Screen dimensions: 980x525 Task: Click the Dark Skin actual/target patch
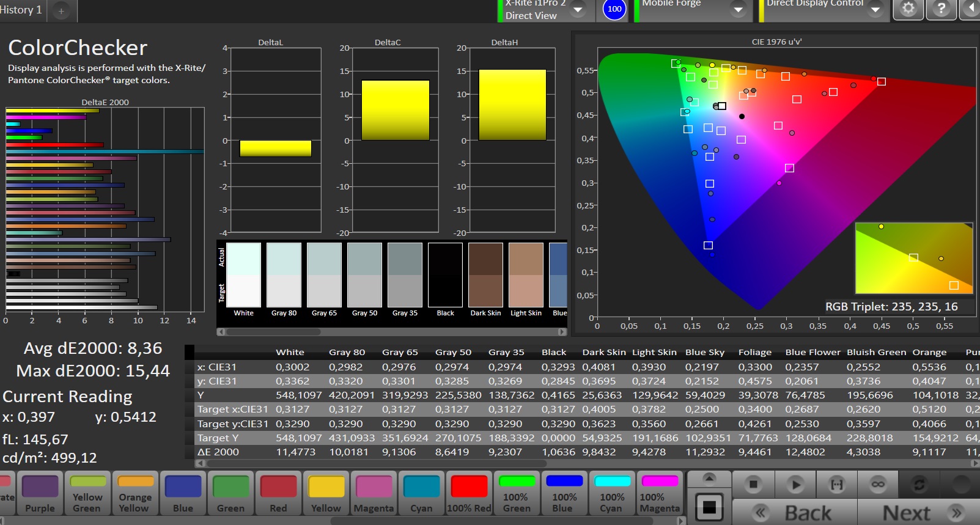click(485, 275)
